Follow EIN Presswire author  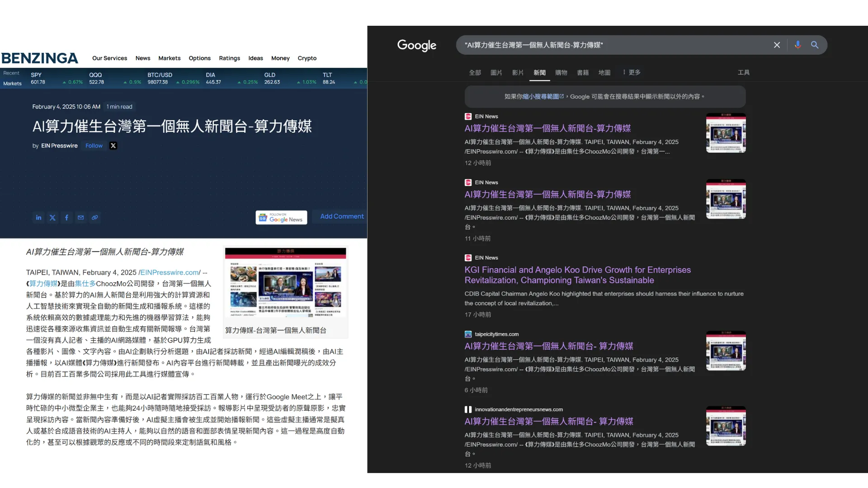pyautogui.click(x=94, y=145)
